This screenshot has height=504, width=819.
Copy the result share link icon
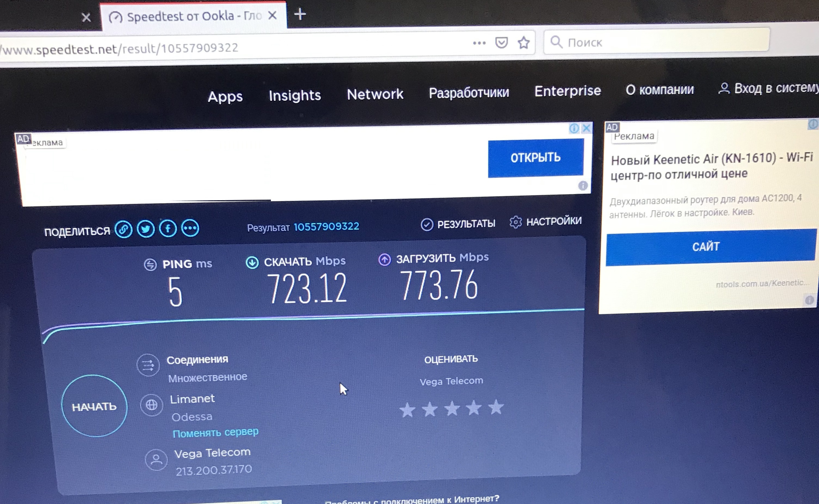(x=124, y=229)
